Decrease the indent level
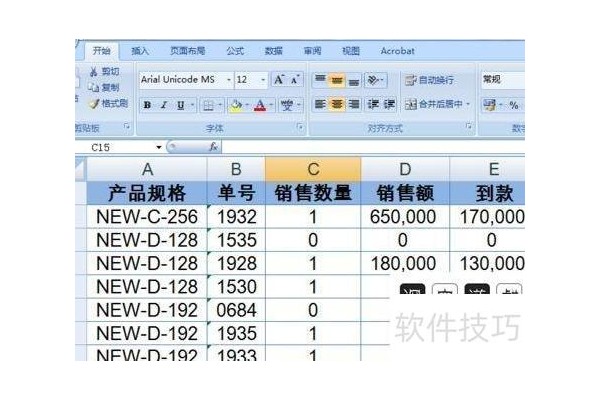600x400 pixels. 373,104
